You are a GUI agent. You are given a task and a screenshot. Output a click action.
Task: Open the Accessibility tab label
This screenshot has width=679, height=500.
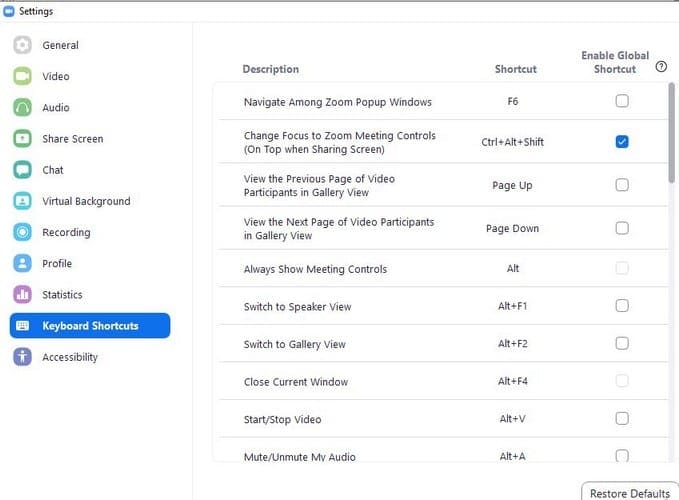[70, 357]
